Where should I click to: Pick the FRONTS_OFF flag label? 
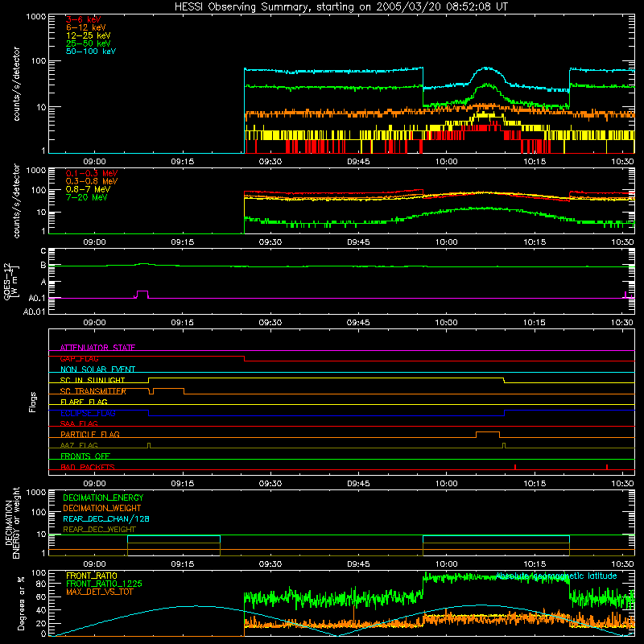coord(85,456)
